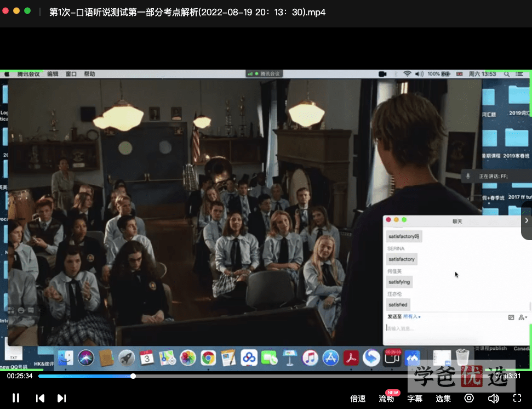
Task: Click the camera icon in the menu bar
Action: pyautogui.click(x=382, y=74)
